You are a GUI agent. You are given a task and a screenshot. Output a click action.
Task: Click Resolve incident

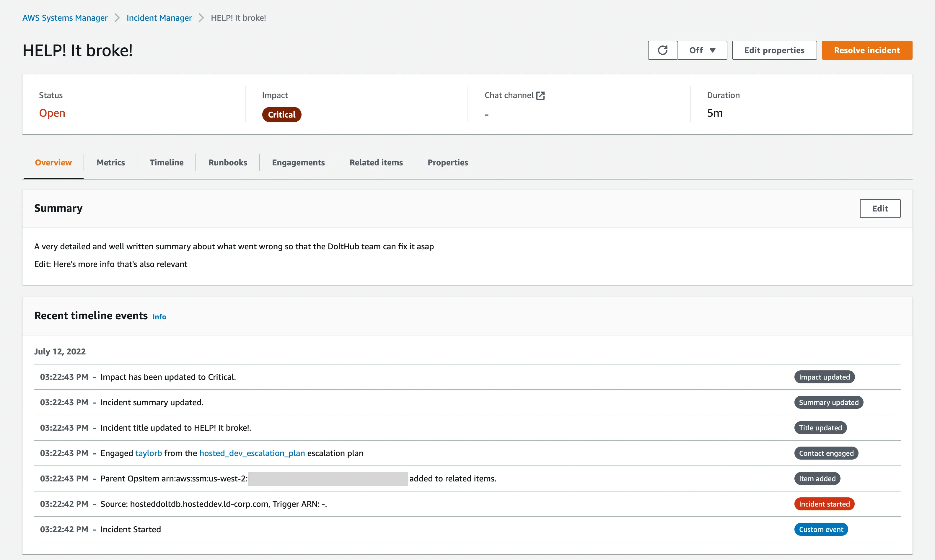click(x=867, y=50)
